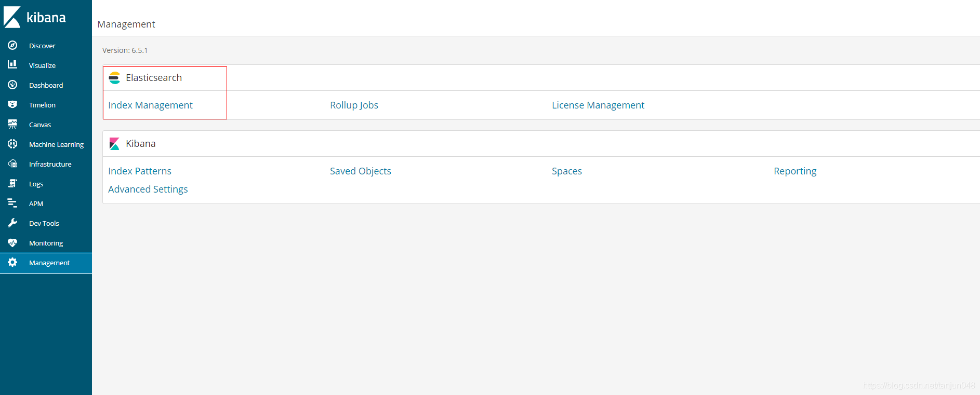Click the Machine Learning brain icon
The image size is (980, 395).
(12, 144)
